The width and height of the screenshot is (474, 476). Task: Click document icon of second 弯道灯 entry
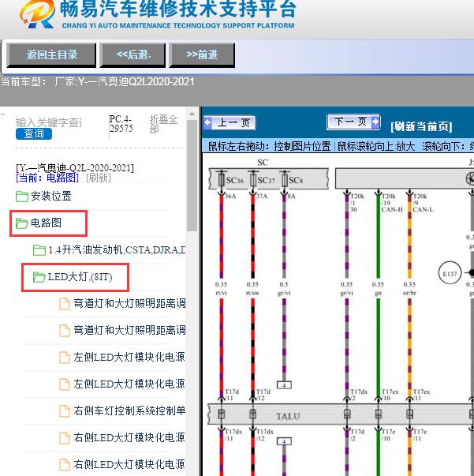tap(65, 331)
